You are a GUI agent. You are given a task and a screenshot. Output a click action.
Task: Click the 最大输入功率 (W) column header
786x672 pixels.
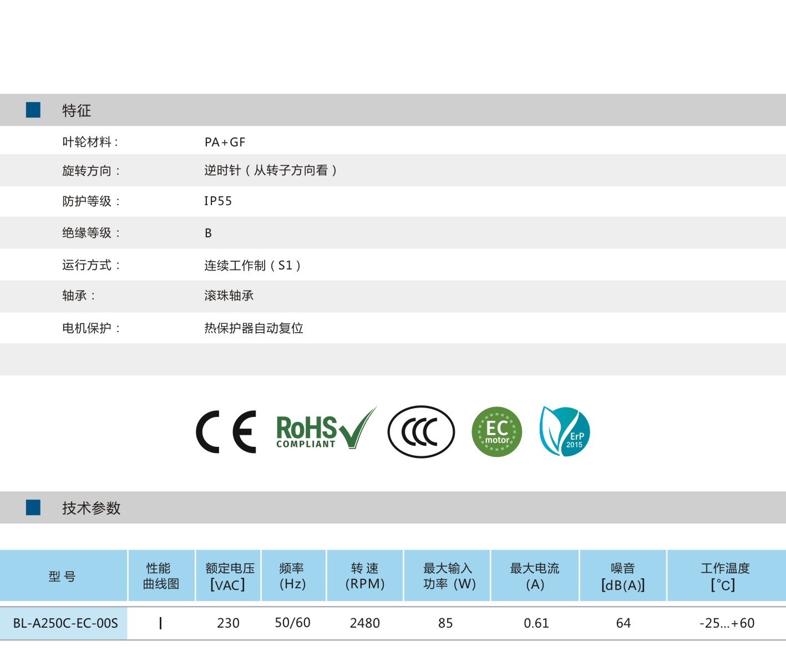tap(448, 576)
